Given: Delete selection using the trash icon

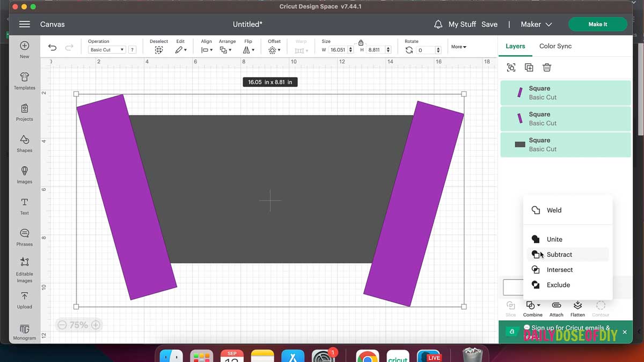Looking at the screenshot, I should tap(546, 67).
